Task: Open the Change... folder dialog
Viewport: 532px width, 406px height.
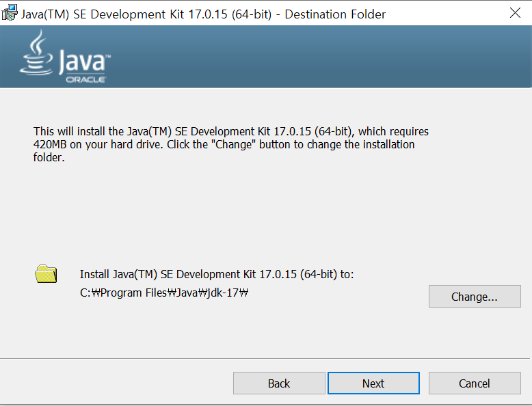Action: click(475, 297)
